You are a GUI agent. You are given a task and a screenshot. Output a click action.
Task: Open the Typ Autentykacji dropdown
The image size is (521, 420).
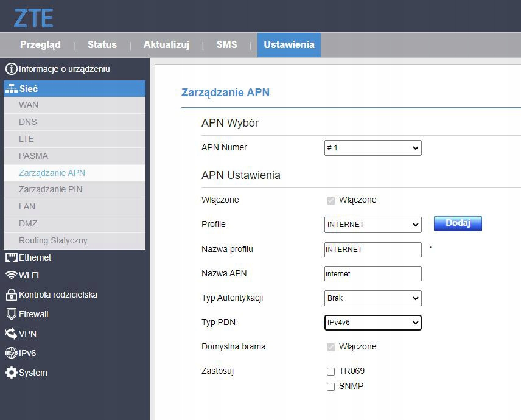(x=372, y=298)
